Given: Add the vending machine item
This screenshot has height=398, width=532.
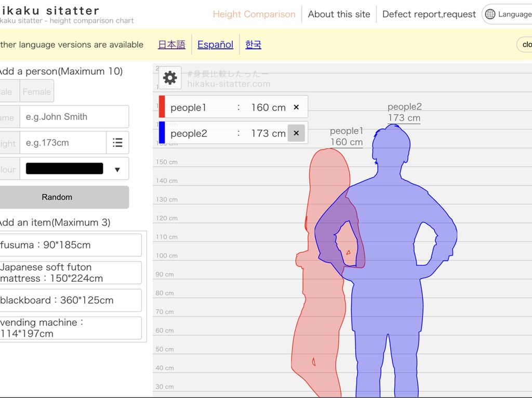Looking at the screenshot, I should click(x=70, y=328).
